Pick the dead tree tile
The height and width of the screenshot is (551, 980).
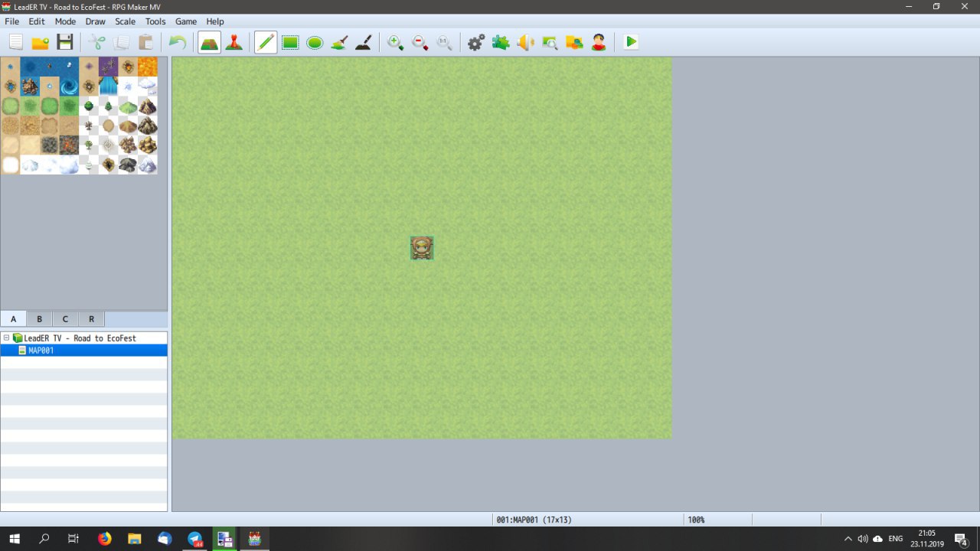[89, 126]
